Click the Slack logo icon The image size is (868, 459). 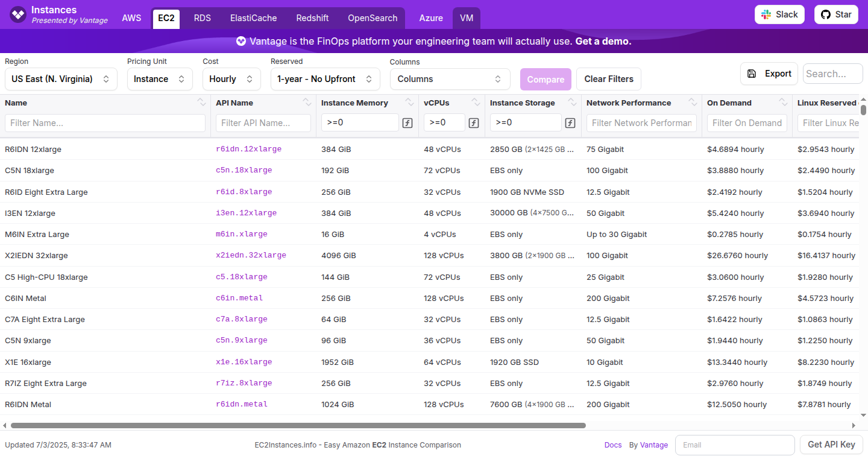766,14
